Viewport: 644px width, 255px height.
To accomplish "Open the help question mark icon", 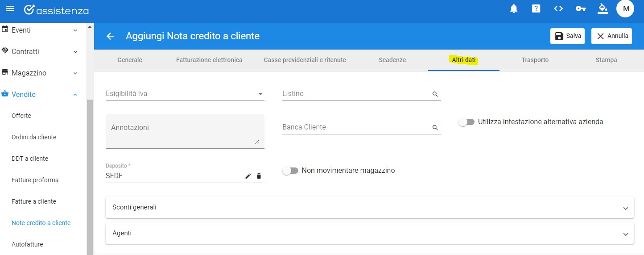I will (536, 8).
